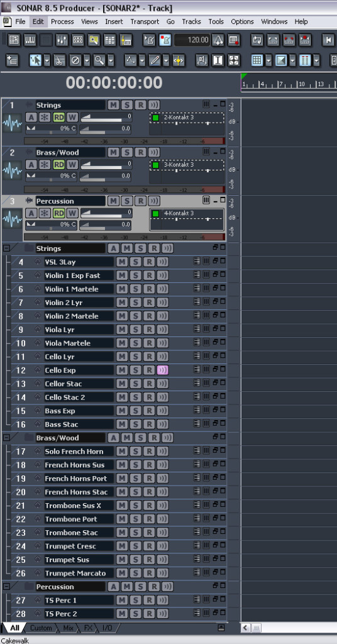Click the waveform icon of Strings track 1
The image size is (337, 644).
(13, 123)
